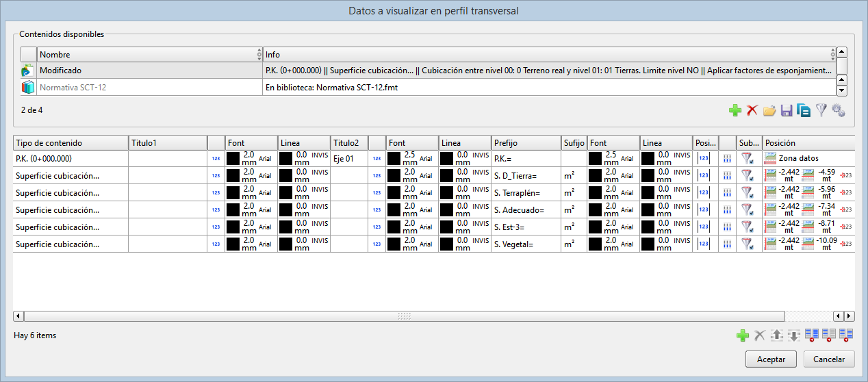Open Sub filter funnel in S. D_Tierra row
868x382 pixels.
[x=748, y=175]
